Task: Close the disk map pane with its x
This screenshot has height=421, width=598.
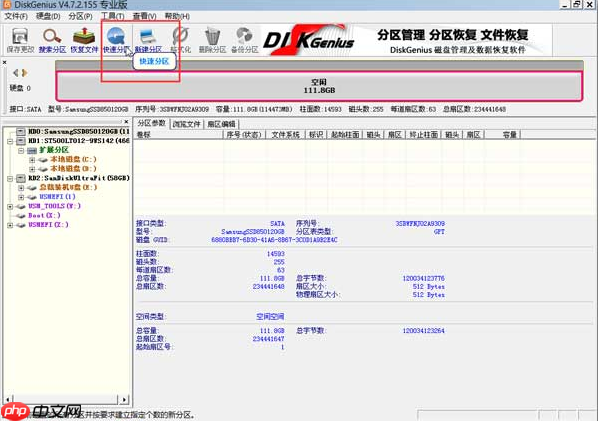Action: [5, 62]
